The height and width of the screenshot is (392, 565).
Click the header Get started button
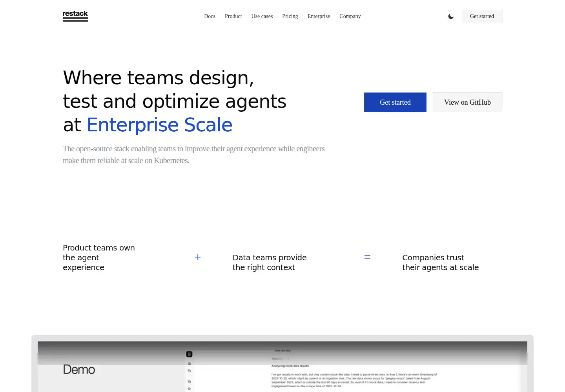(482, 16)
